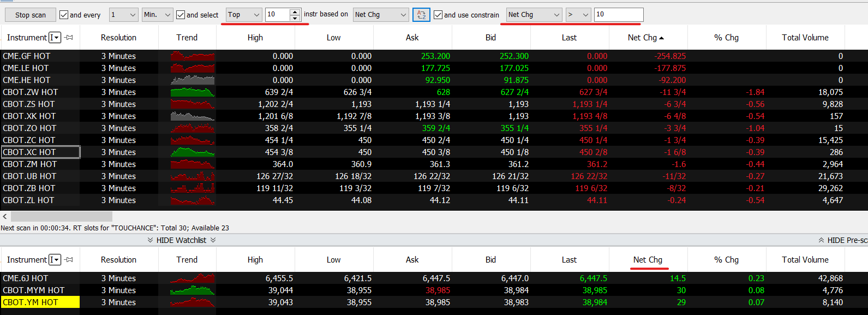
Task: Click the trend chart for CBOT.XC HOT
Action: (193, 152)
